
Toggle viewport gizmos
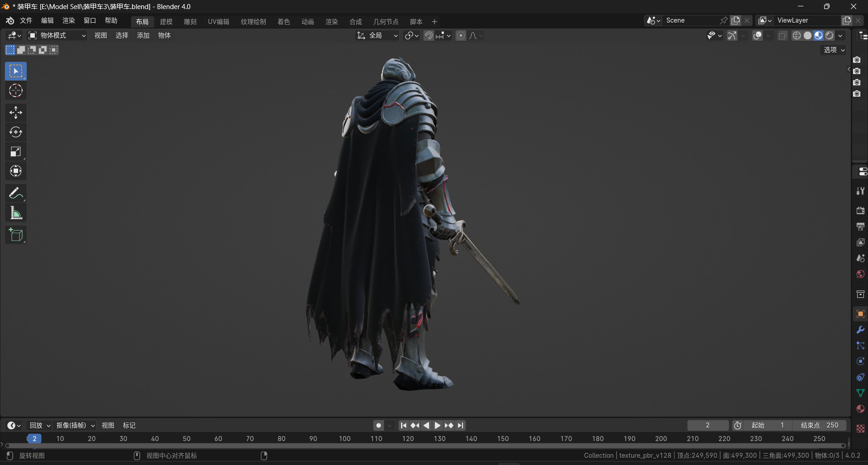click(732, 36)
